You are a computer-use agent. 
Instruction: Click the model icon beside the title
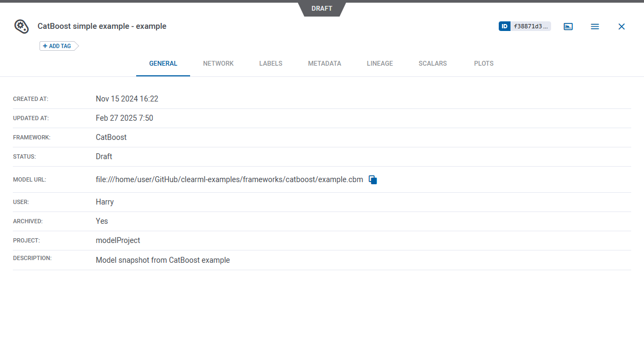tap(21, 26)
